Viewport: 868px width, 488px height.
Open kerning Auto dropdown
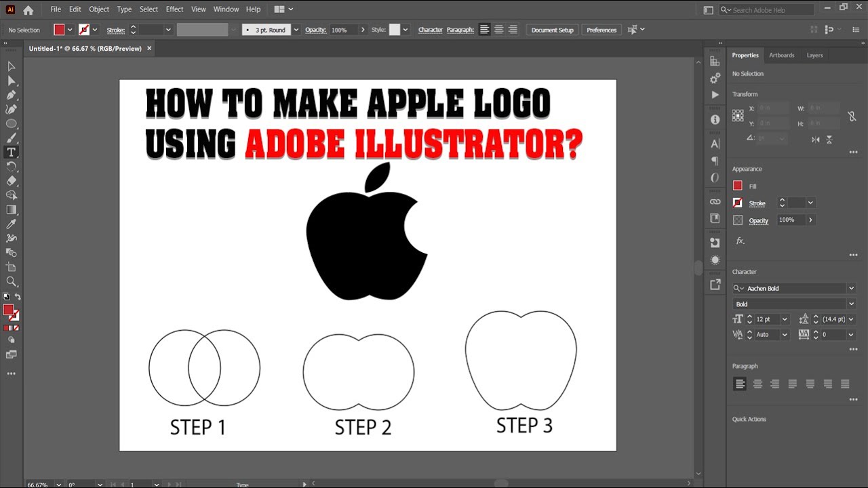click(x=785, y=335)
